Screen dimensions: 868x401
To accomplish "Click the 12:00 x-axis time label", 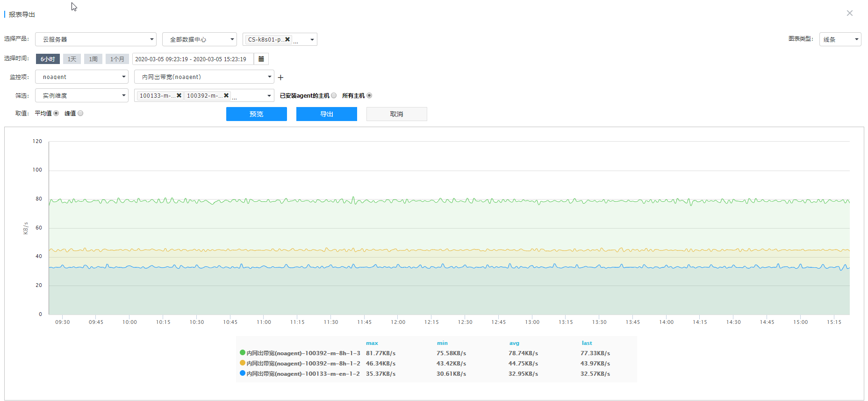I will coord(398,322).
